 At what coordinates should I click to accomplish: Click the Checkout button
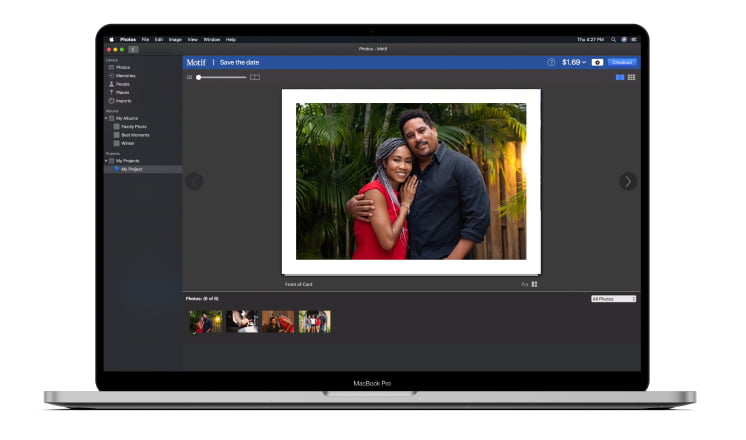(x=621, y=62)
